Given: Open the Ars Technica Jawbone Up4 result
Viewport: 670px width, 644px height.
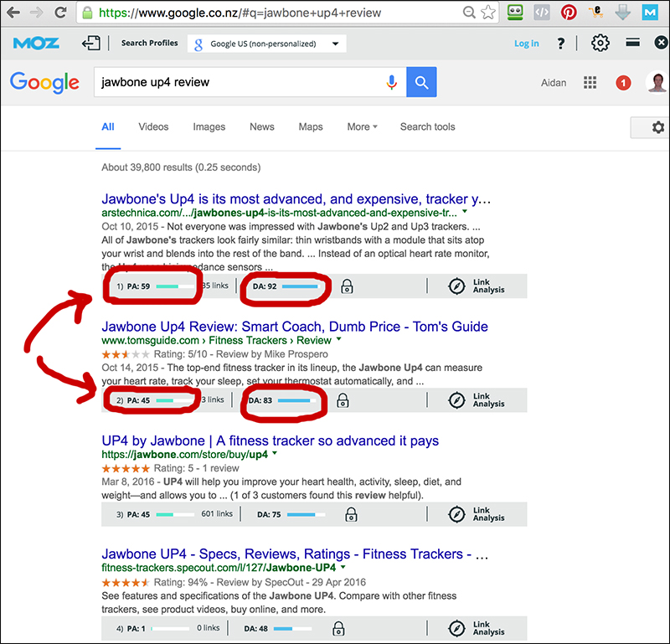Looking at the screenshot, I should 296,199.
